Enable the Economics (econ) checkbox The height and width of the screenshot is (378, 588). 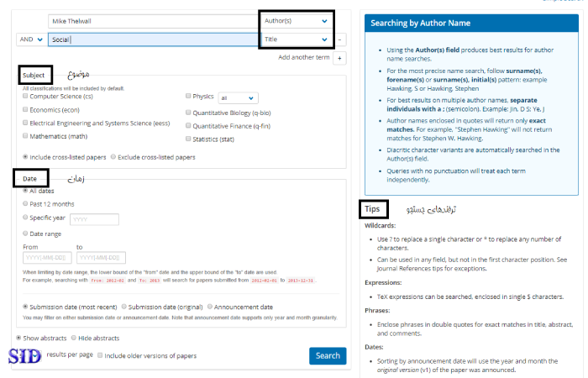(26, 109)
